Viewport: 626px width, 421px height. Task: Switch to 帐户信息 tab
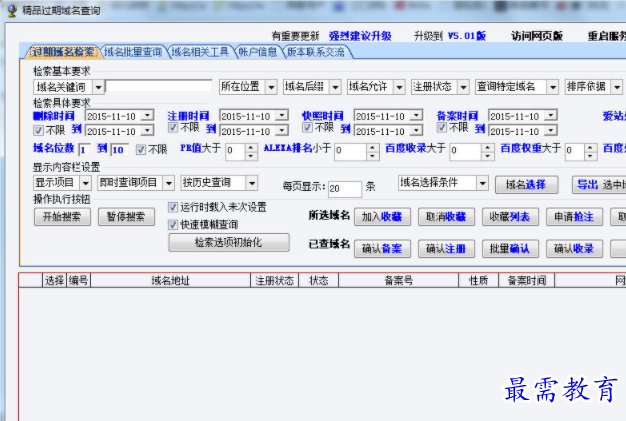coord(258,52)
